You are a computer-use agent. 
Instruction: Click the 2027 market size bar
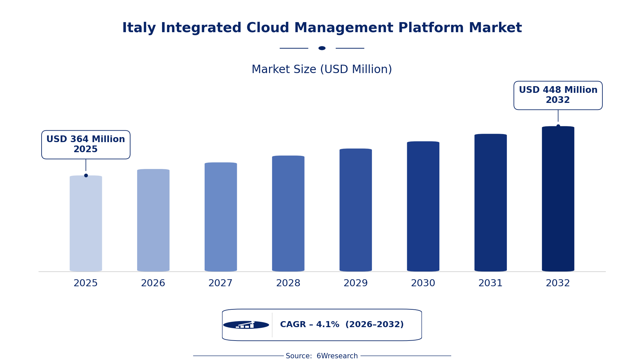[221, 217]
